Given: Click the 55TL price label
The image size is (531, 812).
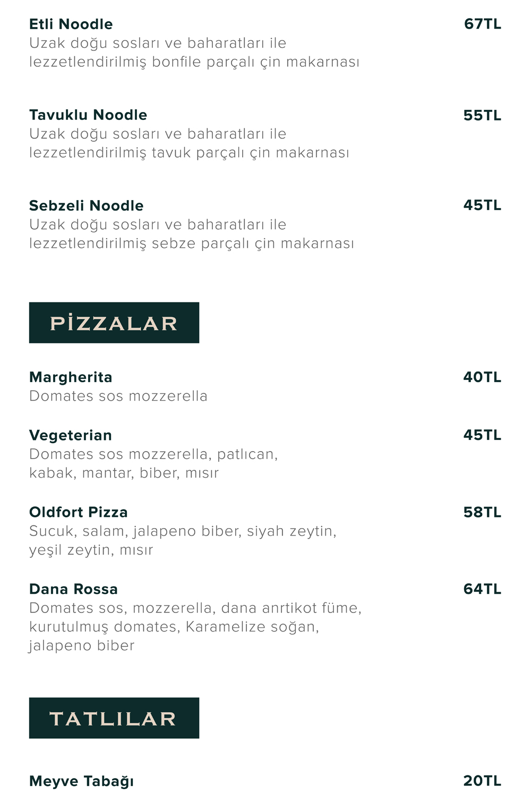Looking at the screenshot, I should point(482,116).
